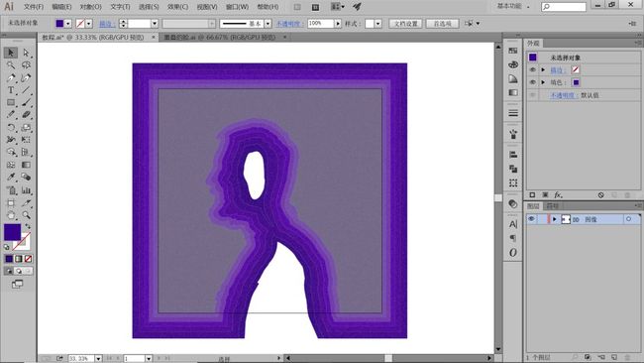The width and height of the screenshot is (644, 363).
Task: Reset to default fill and stroke icon
Action: tap(7, 247)
